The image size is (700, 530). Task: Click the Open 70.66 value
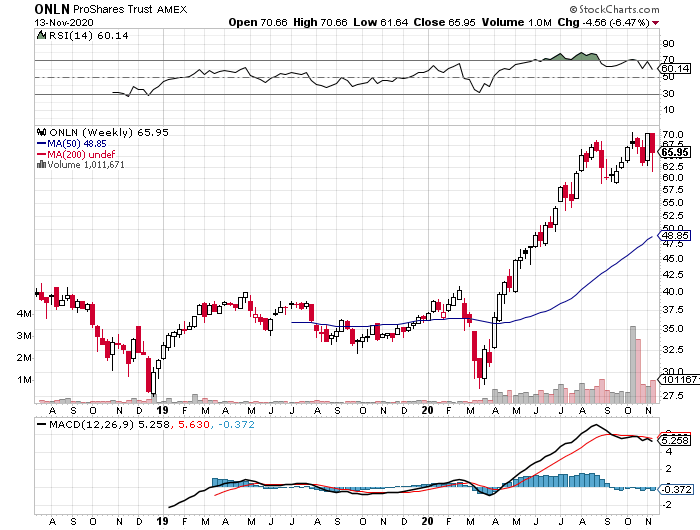[258, 22]
